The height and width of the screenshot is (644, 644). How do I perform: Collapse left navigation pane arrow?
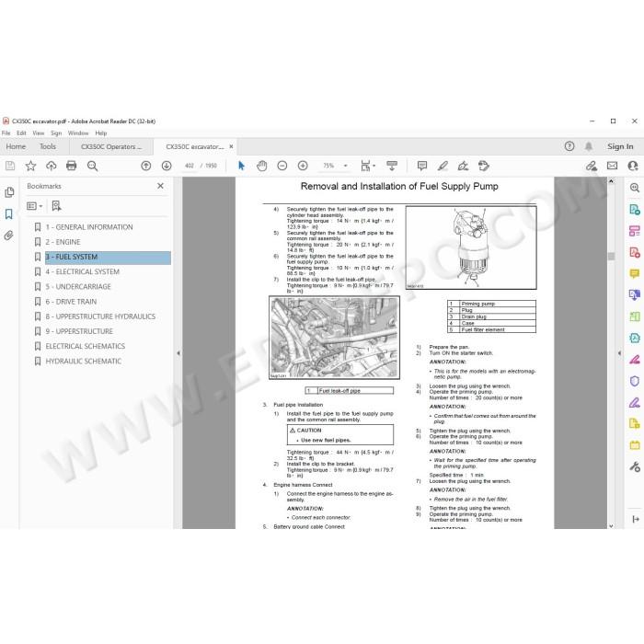click(178, 353)
